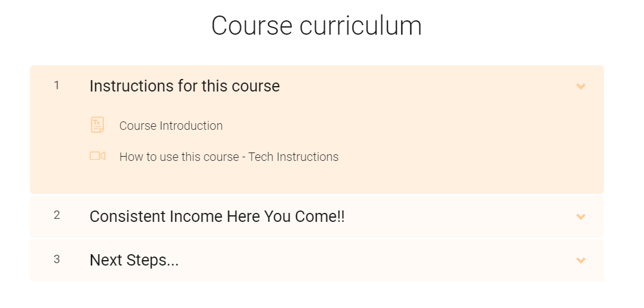644x308 pixels.
Task: Click the Course curriculum page heading
Action: [x=316, y=26]
